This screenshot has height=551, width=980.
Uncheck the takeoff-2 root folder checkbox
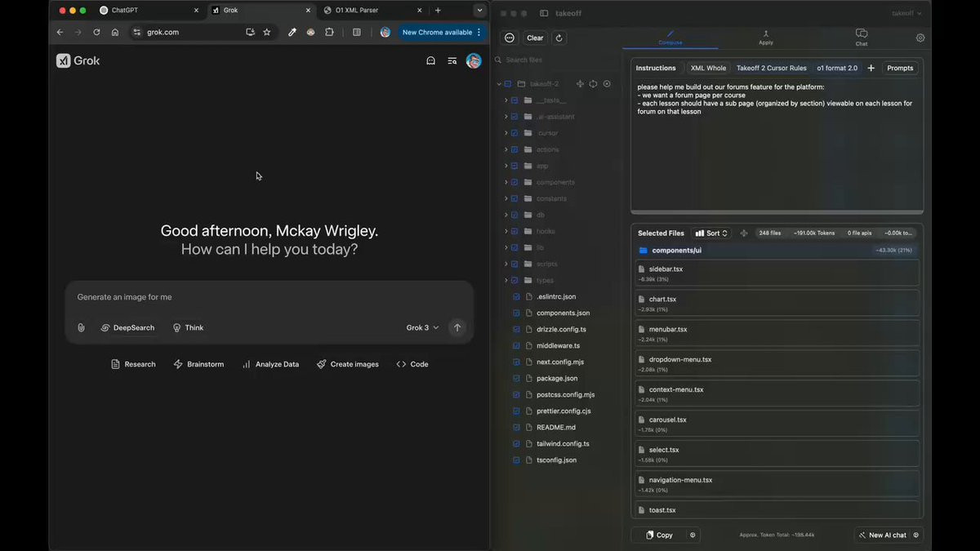tap(508, 84)
